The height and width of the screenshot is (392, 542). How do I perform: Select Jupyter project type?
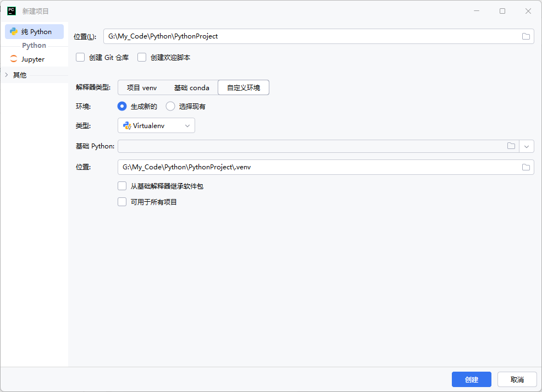coord(34,59)
